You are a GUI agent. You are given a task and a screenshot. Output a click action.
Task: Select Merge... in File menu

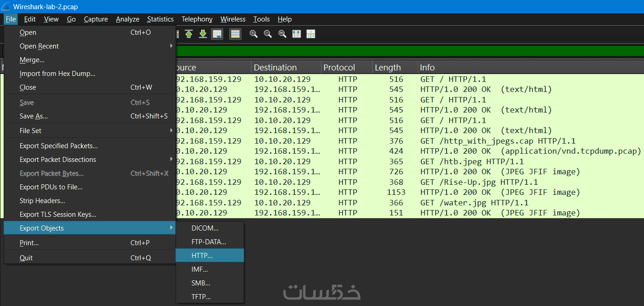[x=90, y=60]
